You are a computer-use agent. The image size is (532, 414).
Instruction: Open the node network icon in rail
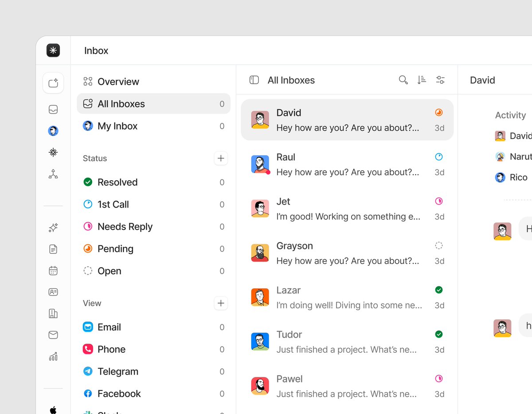(53, 174)
